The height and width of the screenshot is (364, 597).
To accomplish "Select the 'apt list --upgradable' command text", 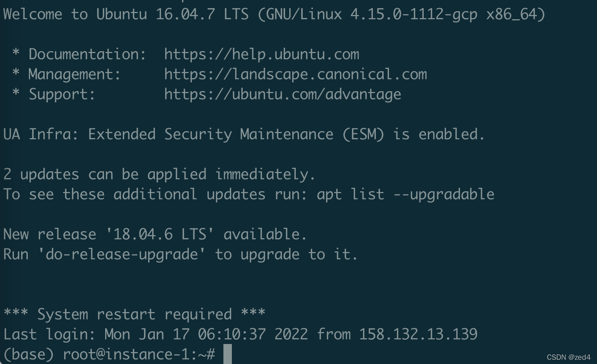I will [405, 194].
